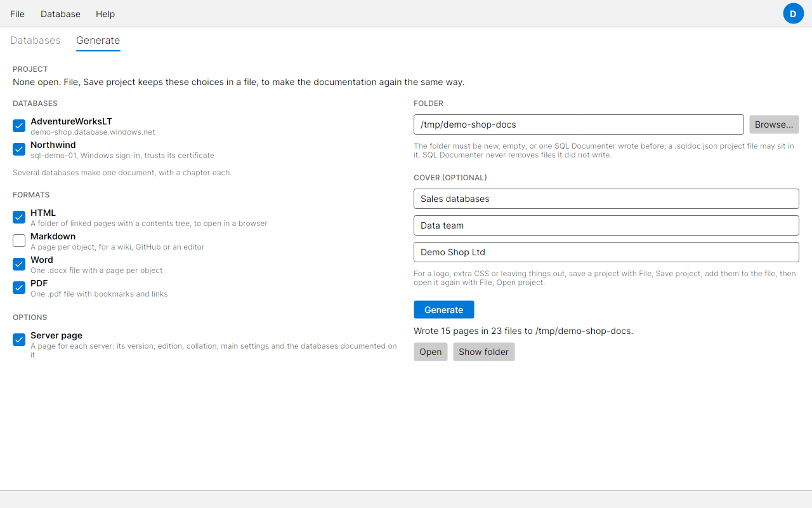Screen dimensions: 812x508
Task: Switch to the Databases tab
Action: coord(36,40)
